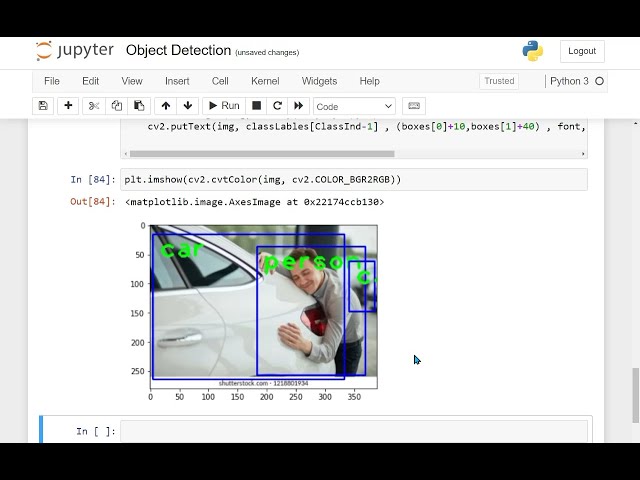The image size is (640, 480).
Task: Click the matplotlib AxesImage output text
Action: click(x=255, y=202)
